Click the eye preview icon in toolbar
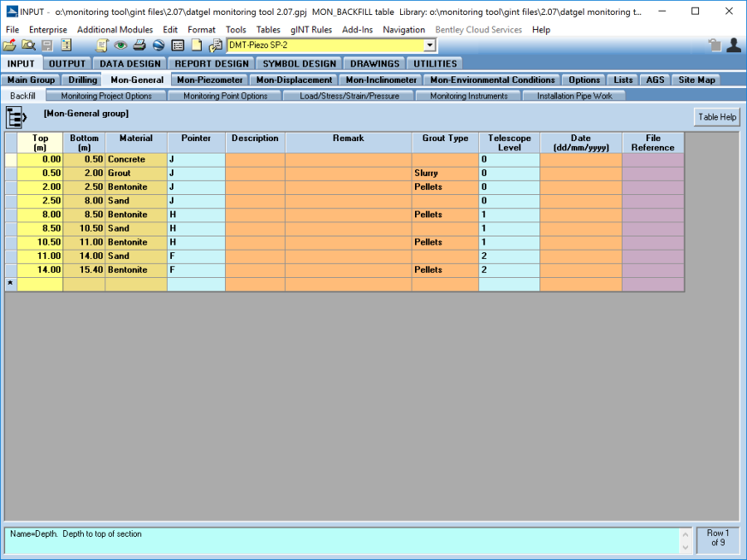The width and height of the screenshot is (747, 560). (121, 46)
